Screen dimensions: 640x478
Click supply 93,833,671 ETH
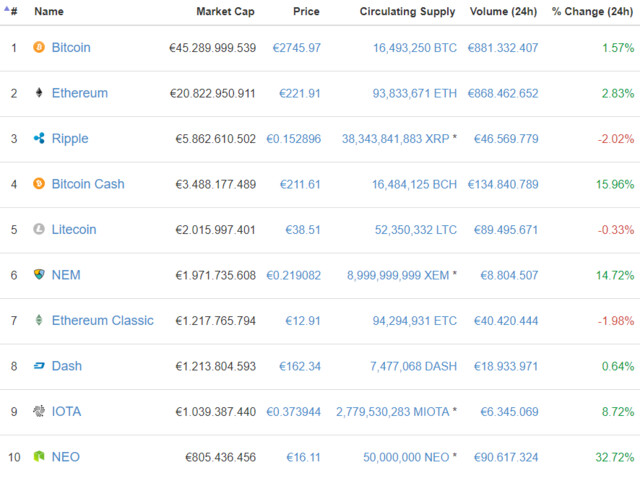click(415, 93)
